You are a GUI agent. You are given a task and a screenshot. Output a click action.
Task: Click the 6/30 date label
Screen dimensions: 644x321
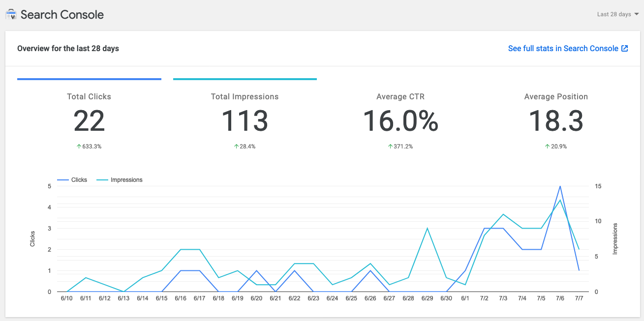(446, 298)
